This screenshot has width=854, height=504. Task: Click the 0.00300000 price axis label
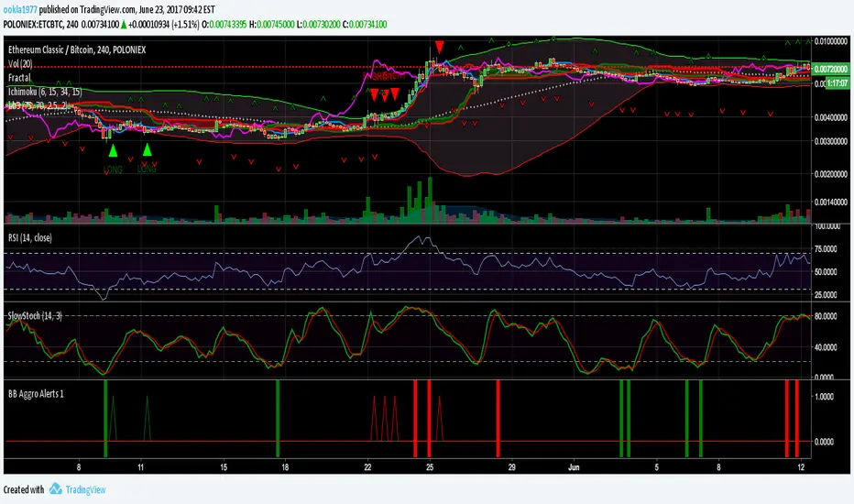pyautogui.click(x=831, y=141)
